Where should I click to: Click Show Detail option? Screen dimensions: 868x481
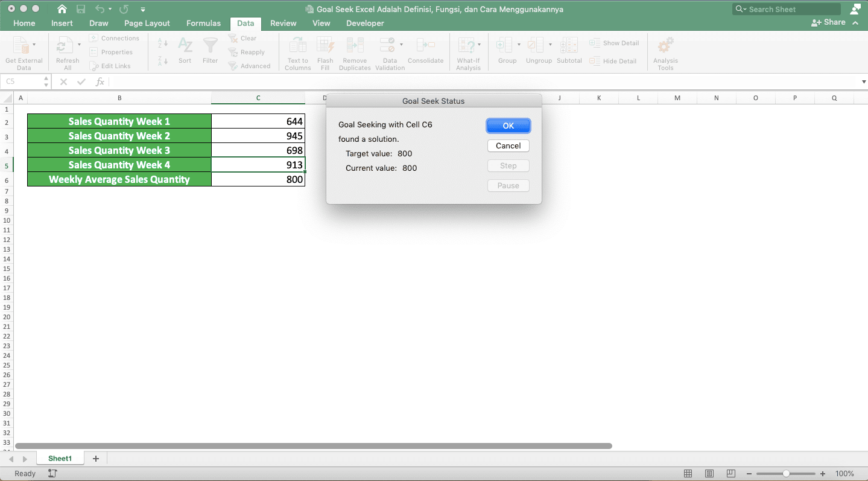point(614,43)
